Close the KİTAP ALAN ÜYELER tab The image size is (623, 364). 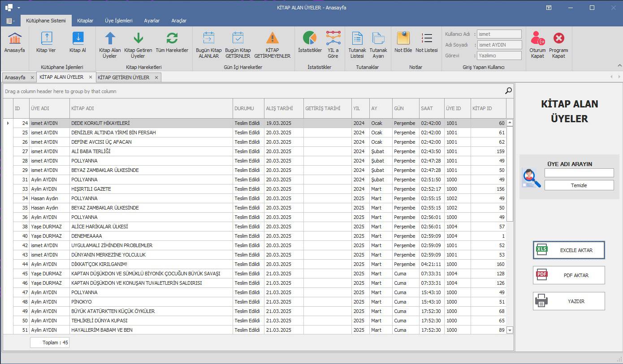point(90,77)
